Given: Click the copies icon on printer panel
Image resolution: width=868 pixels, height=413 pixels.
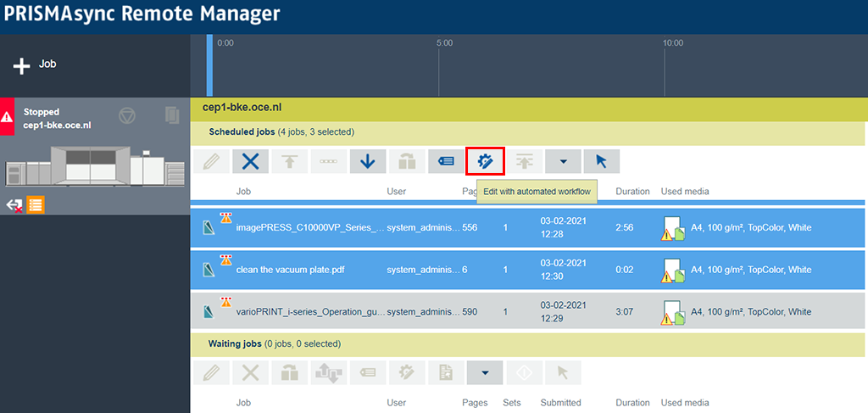Looking at the screenshot, I should 172,115.
